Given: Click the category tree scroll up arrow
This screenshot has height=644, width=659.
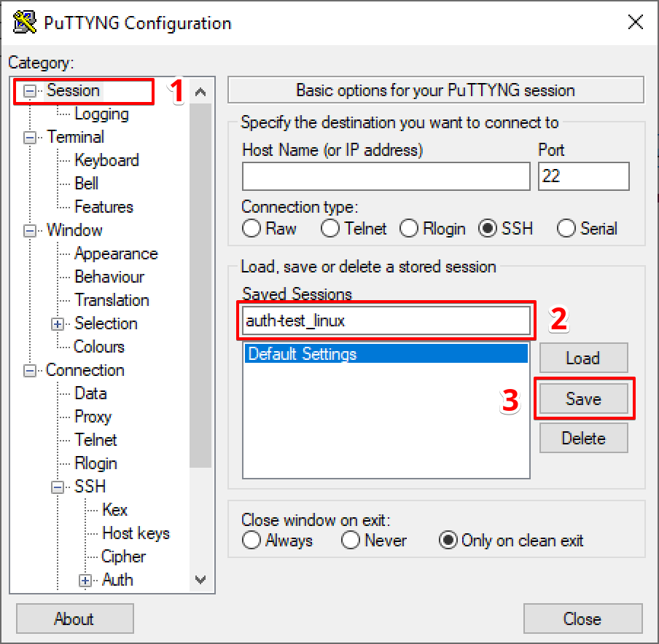Looking at the screenshot, I should coord(200,92).
